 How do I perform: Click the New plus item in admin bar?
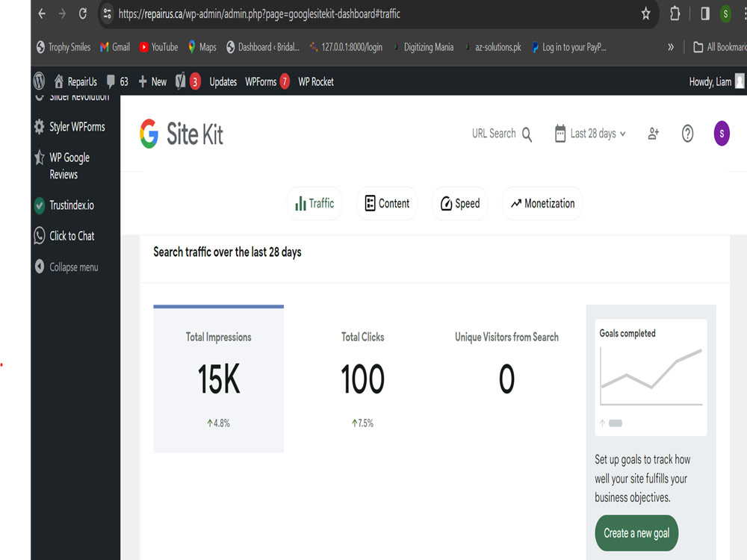152,81
